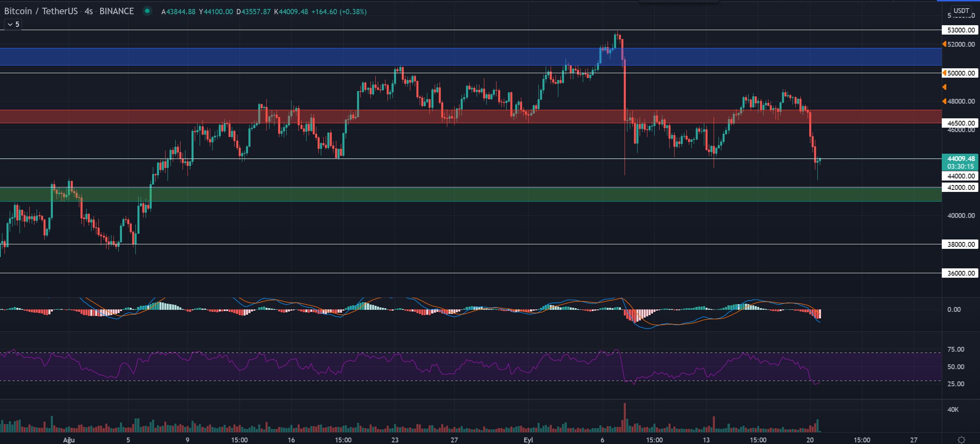Image resolution: width=980 pixels, height=444 pixels.
Task: Click the orange alert marker at 52000.00
Action: [x=945, y=44]
